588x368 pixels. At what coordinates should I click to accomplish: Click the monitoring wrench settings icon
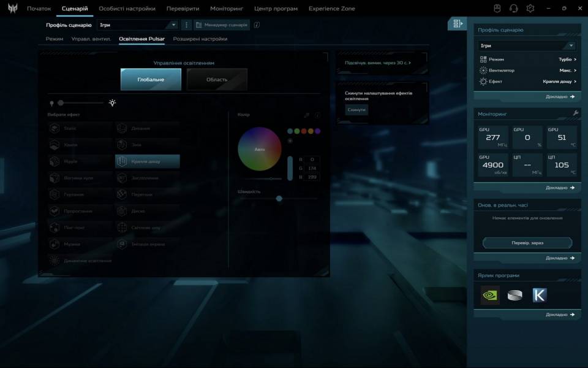575,113
